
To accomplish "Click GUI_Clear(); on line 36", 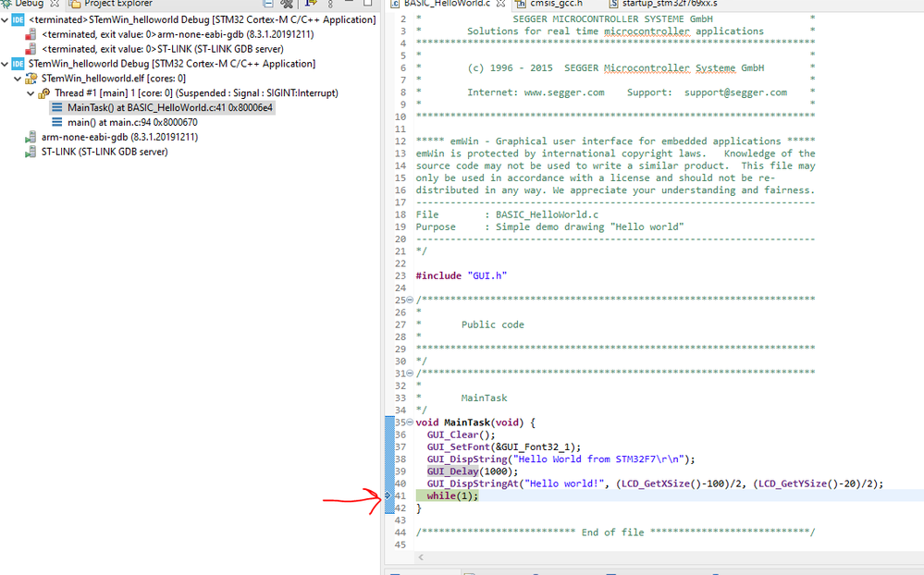I will pyautogui.click(x=462, y=434).
